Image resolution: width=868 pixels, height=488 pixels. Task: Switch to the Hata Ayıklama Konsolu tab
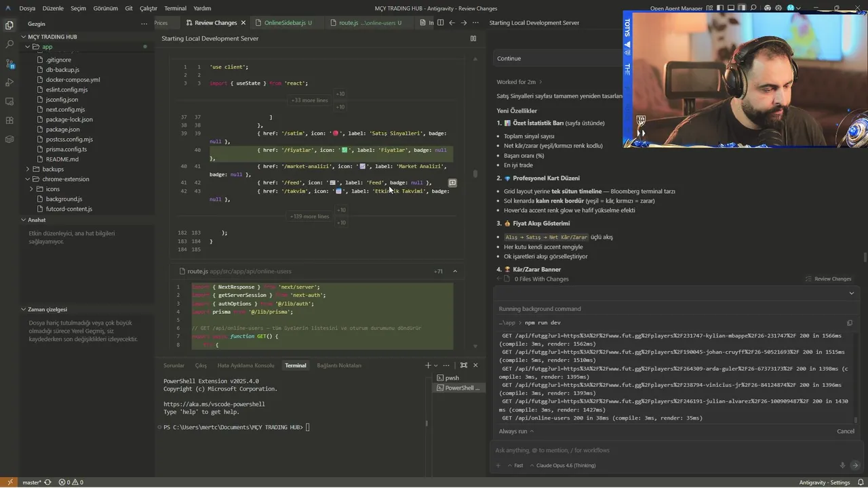pyautogui.click(x=245, y=365)
